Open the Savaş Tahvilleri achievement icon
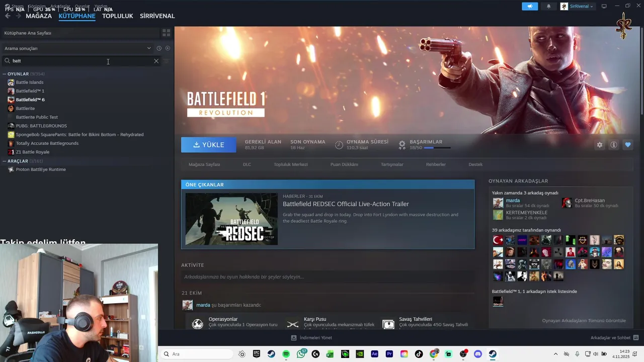This screenshot has width=644, height=362. 388,324
